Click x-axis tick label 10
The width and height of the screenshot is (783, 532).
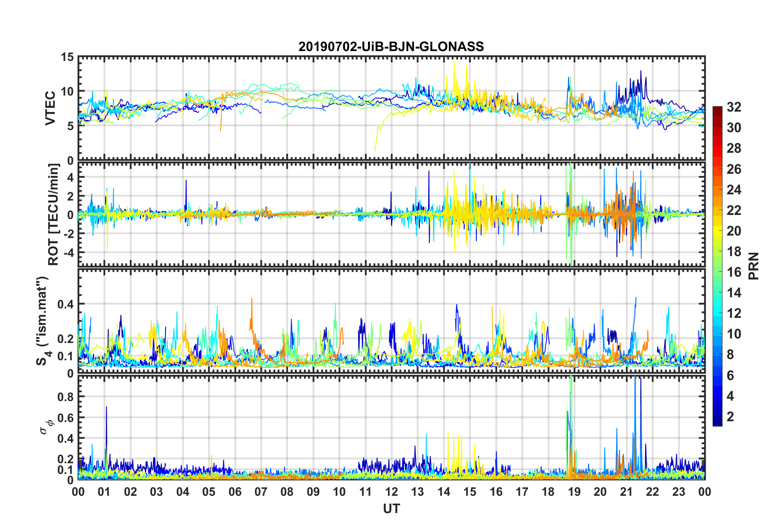pos(339,492)
